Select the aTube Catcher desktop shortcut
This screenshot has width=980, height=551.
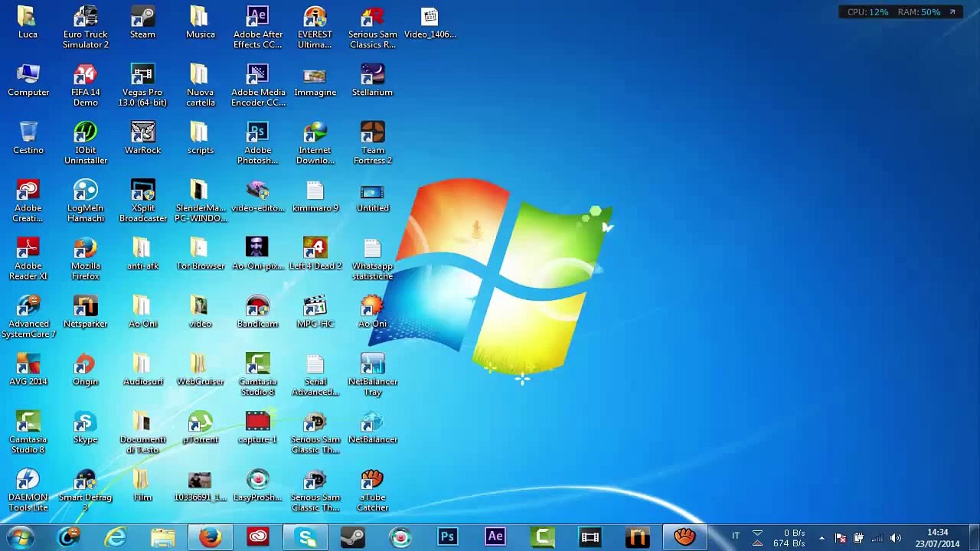coord(372,490)
